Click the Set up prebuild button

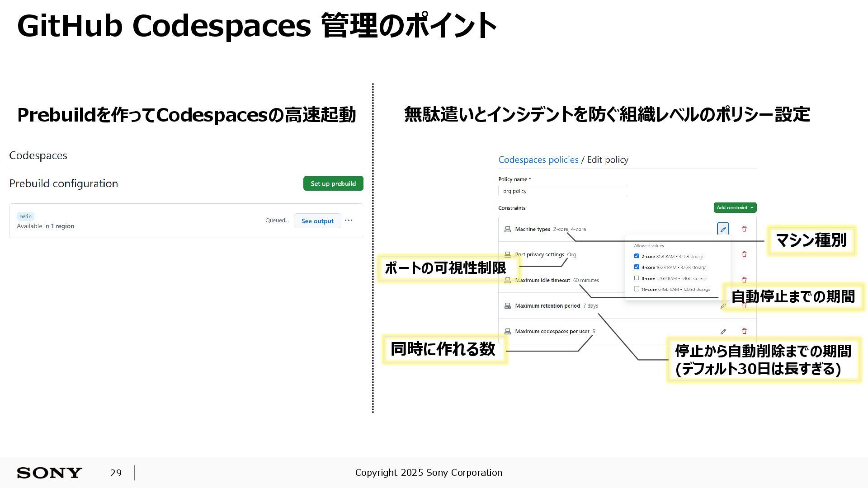tap(333, 183)
